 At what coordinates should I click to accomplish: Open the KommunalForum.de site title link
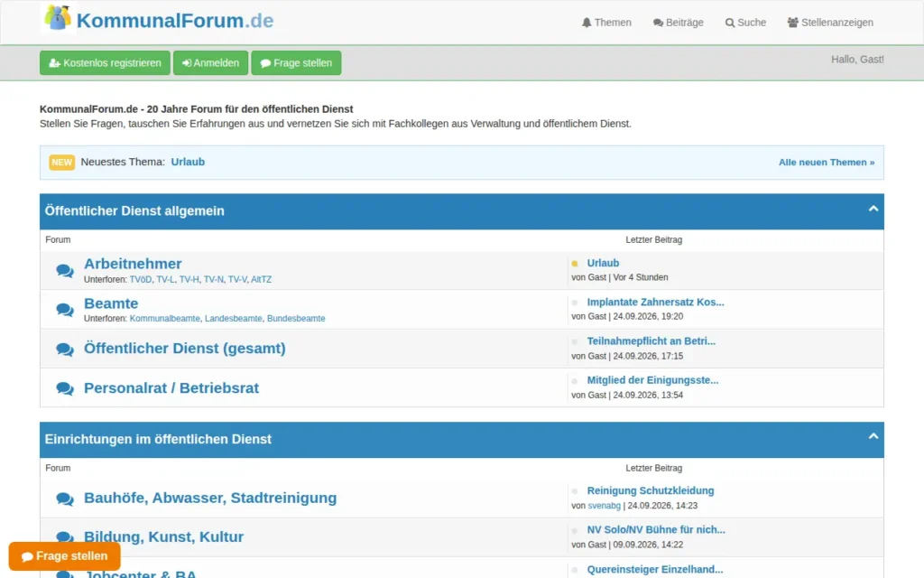175,21
